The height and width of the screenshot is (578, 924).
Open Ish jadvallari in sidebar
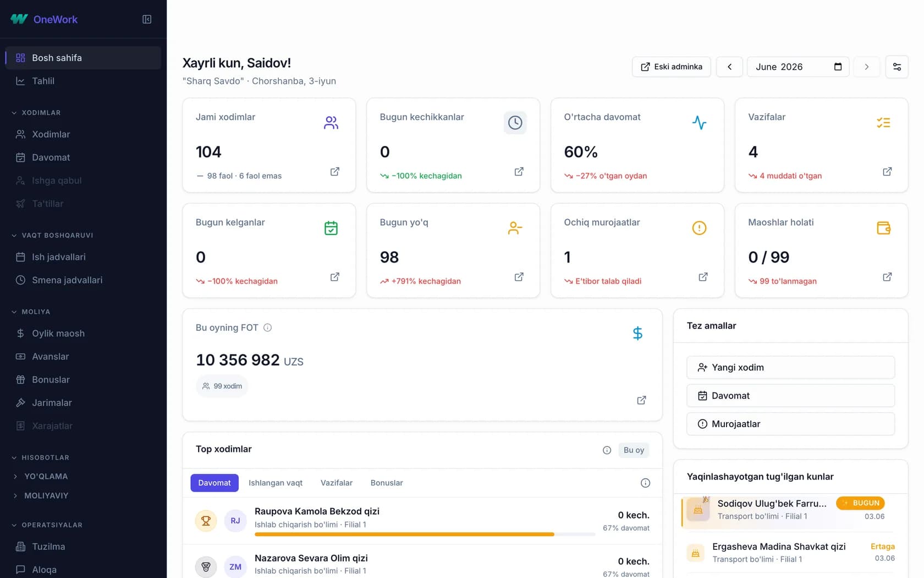click(83, 257)
